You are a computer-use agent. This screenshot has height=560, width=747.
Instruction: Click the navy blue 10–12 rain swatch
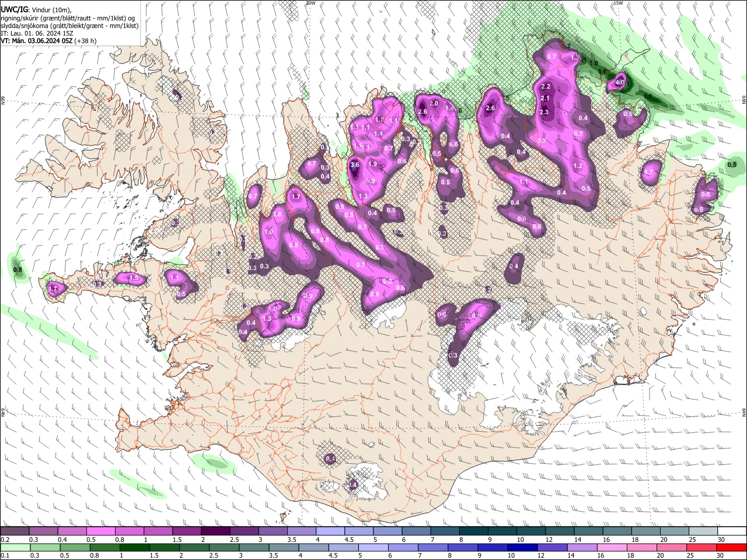tap(522, 547)
